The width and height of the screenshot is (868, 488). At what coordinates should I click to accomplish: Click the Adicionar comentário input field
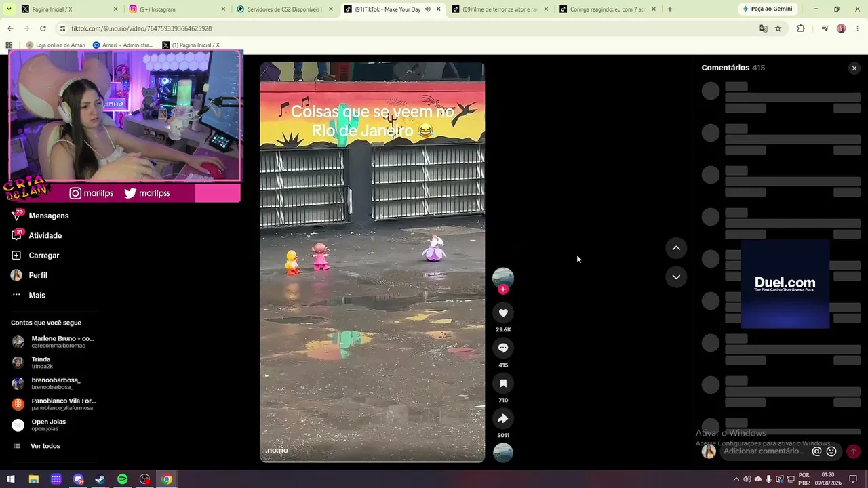click(764, 451)
